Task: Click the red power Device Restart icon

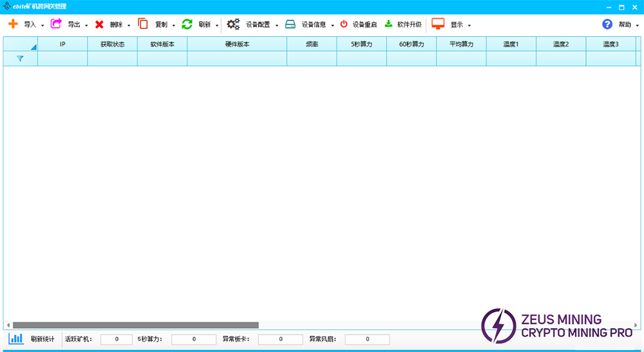Action: click(344, 24)
